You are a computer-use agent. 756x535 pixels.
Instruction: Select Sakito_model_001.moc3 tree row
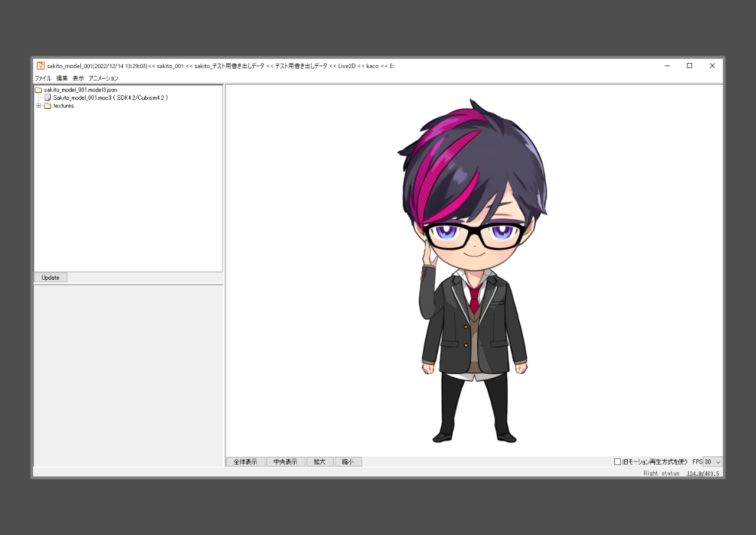click(x=110, y=98)
